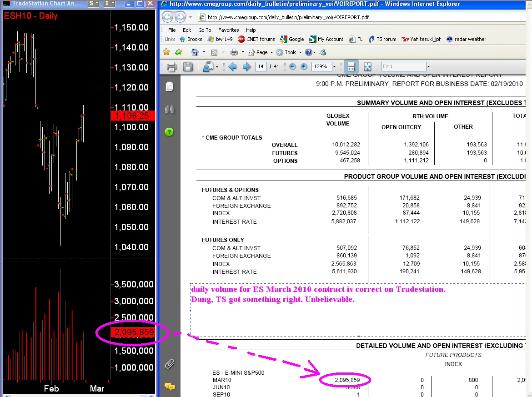Open the PDF Comments panel icon

pyautogui.click(x=170, y=387)
